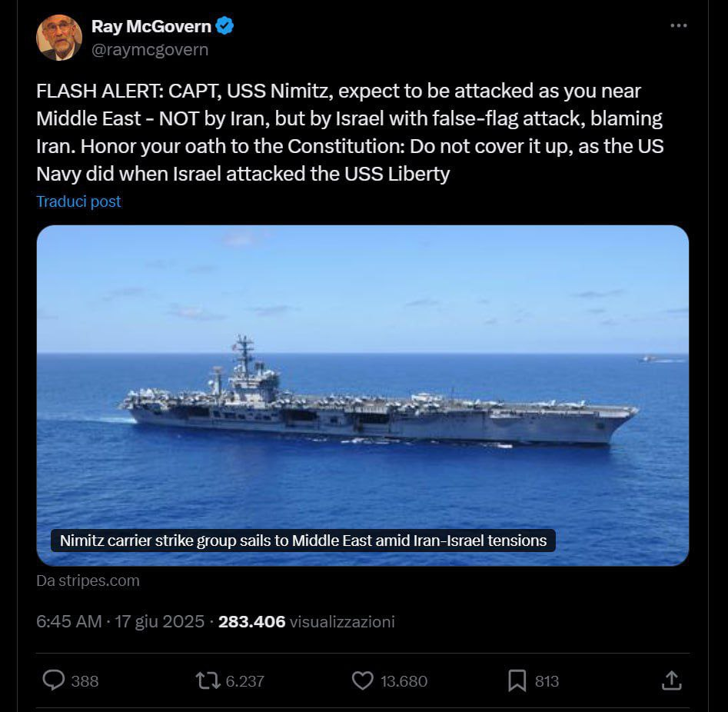Click the 6:45 AM timestamp
This screenshot has height=712, width=728.
tap(68, 621)
